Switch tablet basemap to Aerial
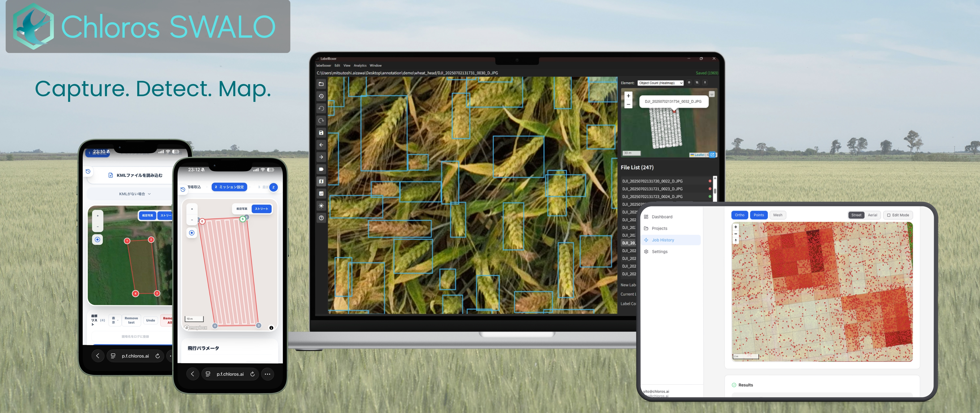The image size is (980, 413). point(872,215)
